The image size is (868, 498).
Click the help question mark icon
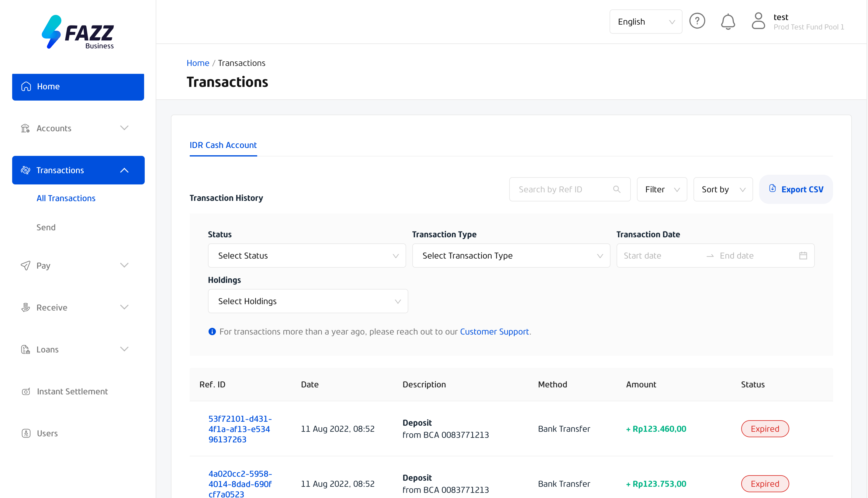pos(697,21)
